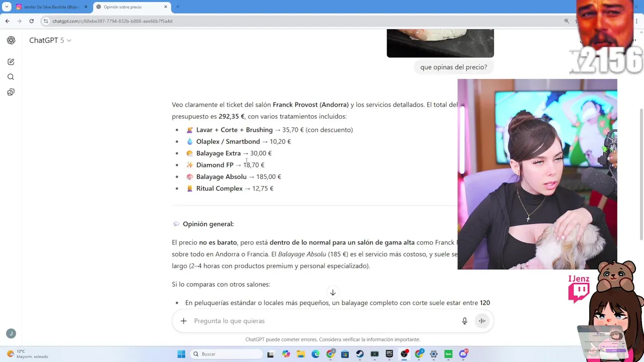Go back to the previous page
This screenshot has height=362, width=644.
7,21
